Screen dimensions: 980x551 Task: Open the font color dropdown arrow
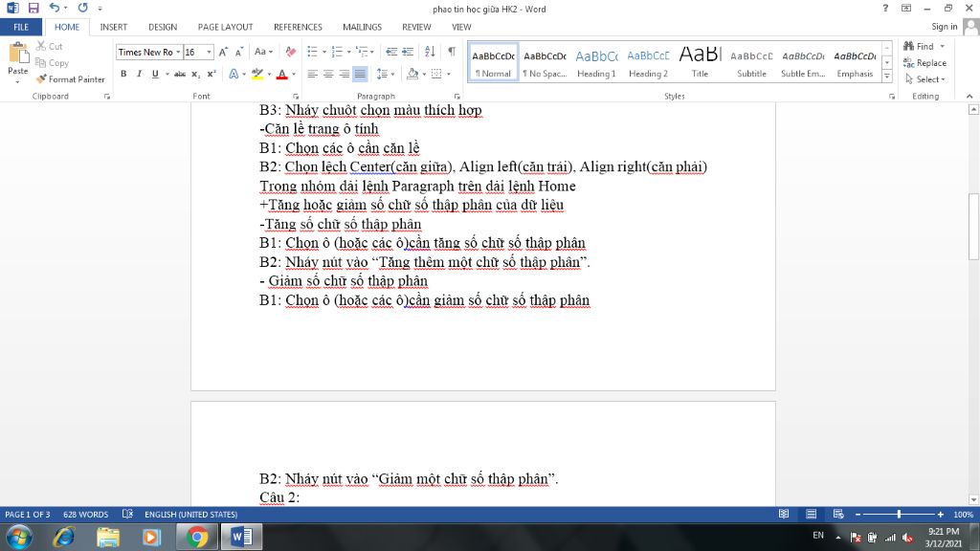pos(294,74)
